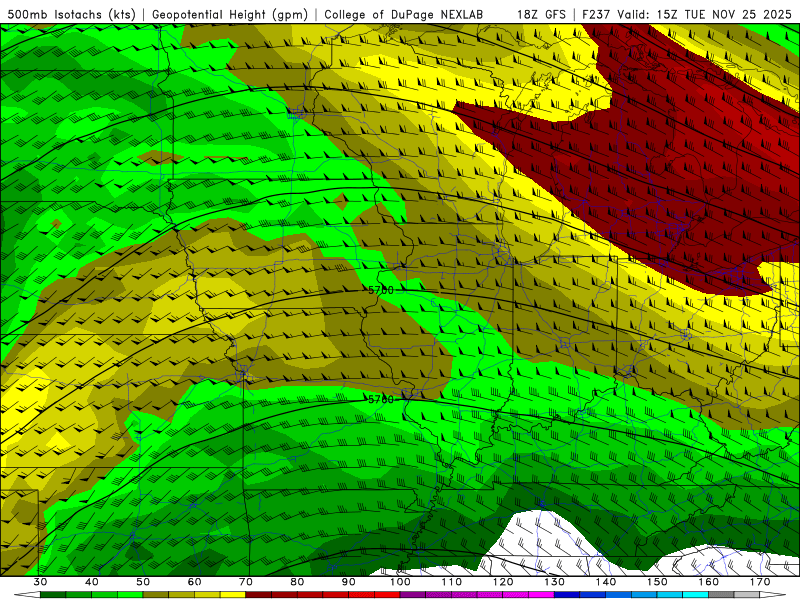
Task: Click the 70 value on the color scale
Action: (x=246, y=582)
